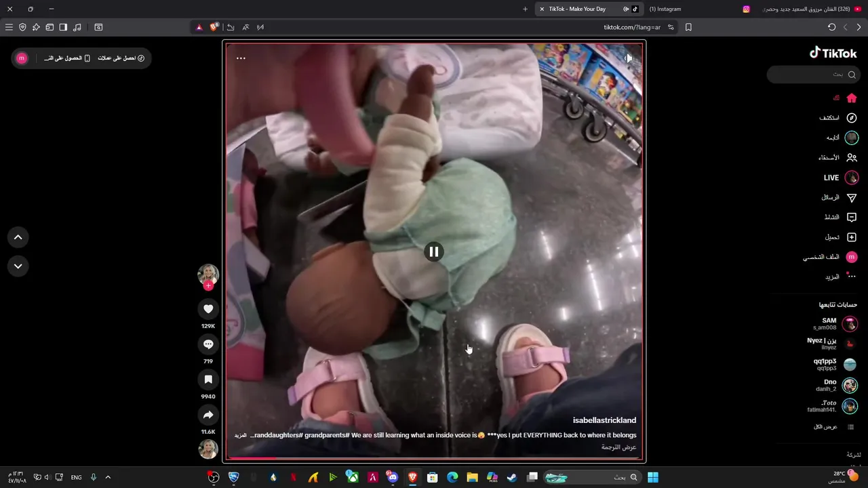Open comments bubble showing 719
Image resolution: width=868 pixels, height=488 pixels.
pyautogui.click(x=208, y=344)
